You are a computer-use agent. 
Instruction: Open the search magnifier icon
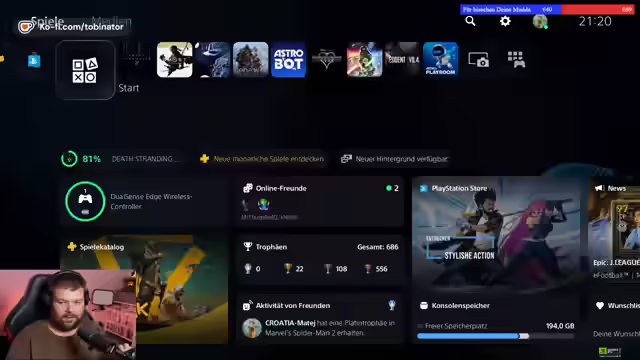[x=470, y=21]
